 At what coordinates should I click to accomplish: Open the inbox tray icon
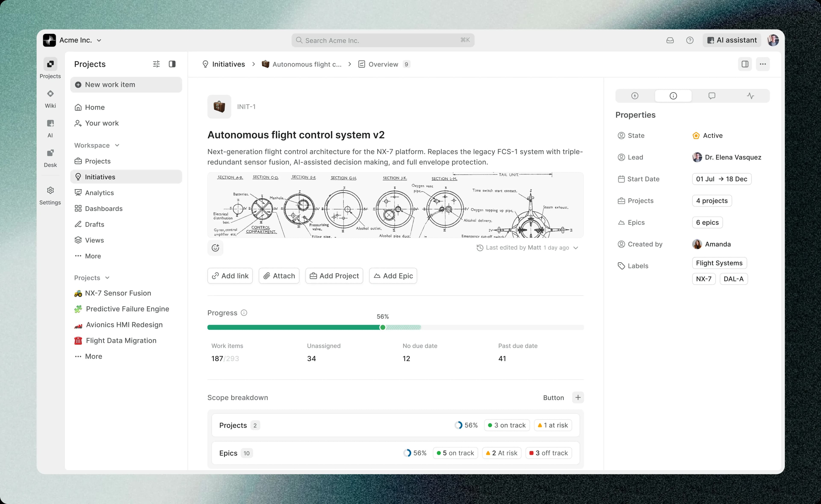coord(670,40)
